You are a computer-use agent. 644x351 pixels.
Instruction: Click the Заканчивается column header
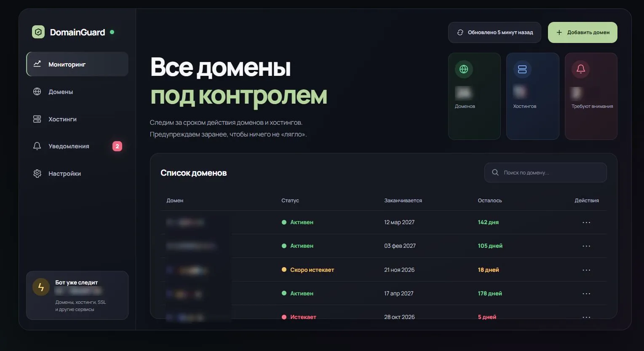click(x=403, y=201)
